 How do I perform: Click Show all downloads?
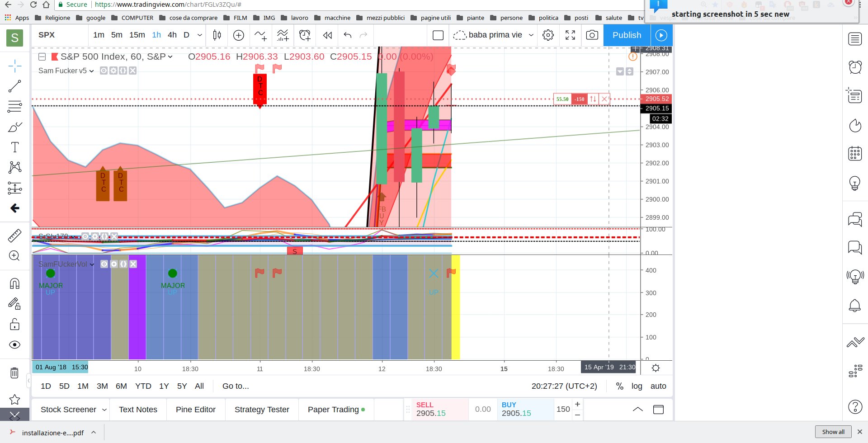(833, 432)
